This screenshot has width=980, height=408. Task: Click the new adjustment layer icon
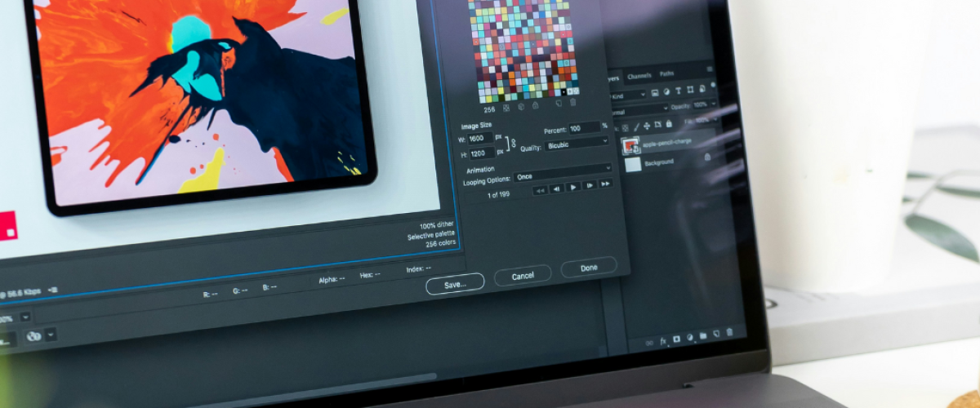click(690, 337)
